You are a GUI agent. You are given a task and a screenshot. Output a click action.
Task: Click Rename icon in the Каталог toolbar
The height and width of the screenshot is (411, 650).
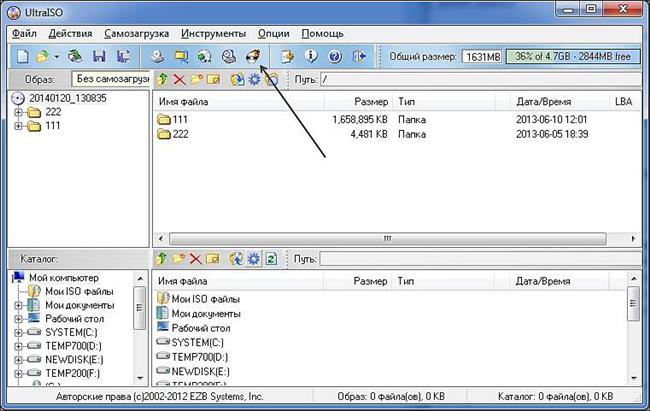point(213,259)
